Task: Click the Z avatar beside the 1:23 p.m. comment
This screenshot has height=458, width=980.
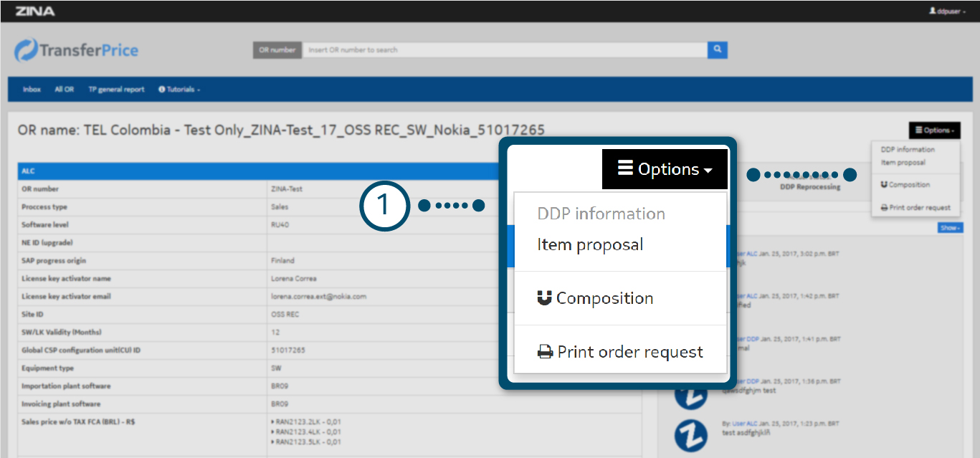Action: 690,434
